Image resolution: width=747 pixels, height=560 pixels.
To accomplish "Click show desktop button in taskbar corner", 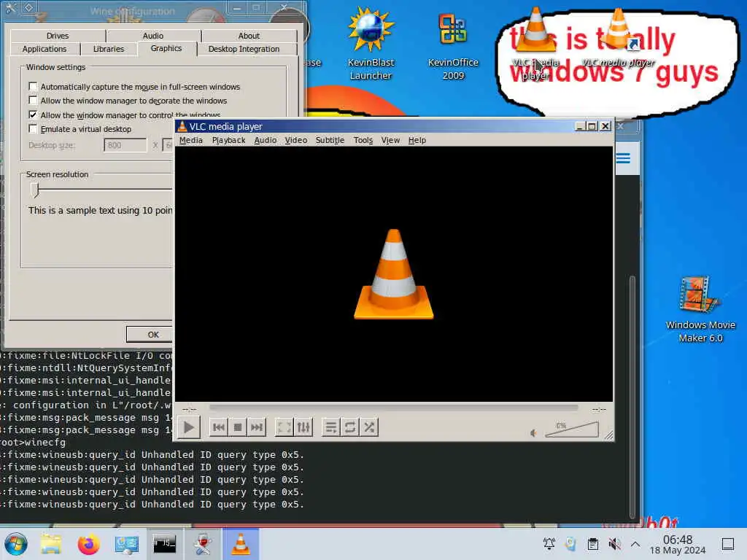I will point(728,544).
